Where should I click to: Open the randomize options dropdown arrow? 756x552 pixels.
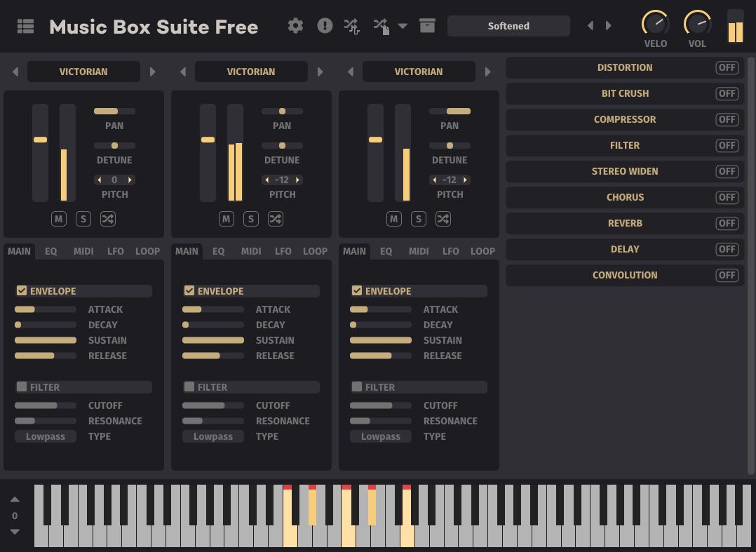(403, 25)
